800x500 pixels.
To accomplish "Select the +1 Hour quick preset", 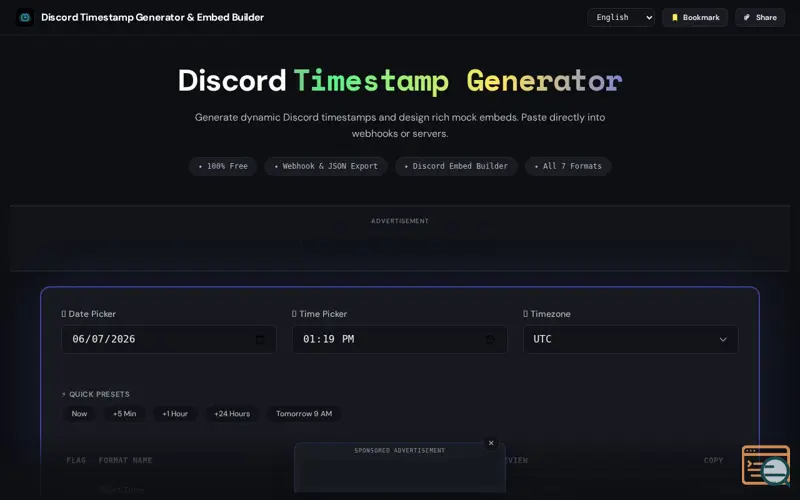I will tap(175, 414).
